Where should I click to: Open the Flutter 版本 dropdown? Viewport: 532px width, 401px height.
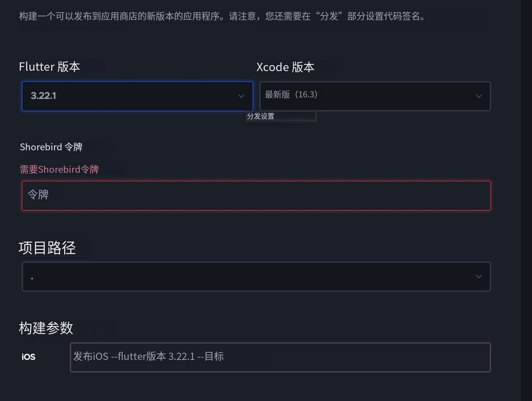click(x=137, y=96)
